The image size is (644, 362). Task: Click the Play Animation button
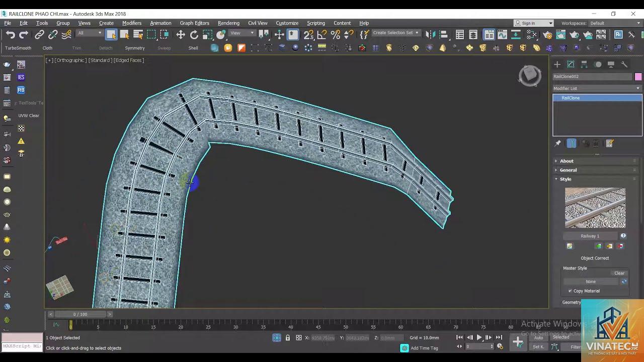(x=479, y=337)
